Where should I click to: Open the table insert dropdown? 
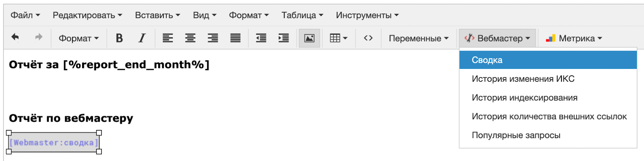point(338,38)
